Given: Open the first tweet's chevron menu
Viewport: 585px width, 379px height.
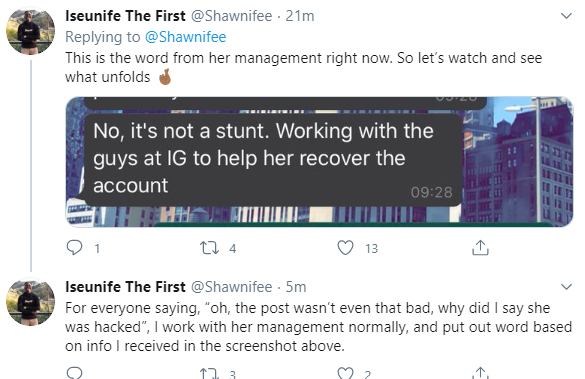Looking at the screenshot, I should click(566, 16).
